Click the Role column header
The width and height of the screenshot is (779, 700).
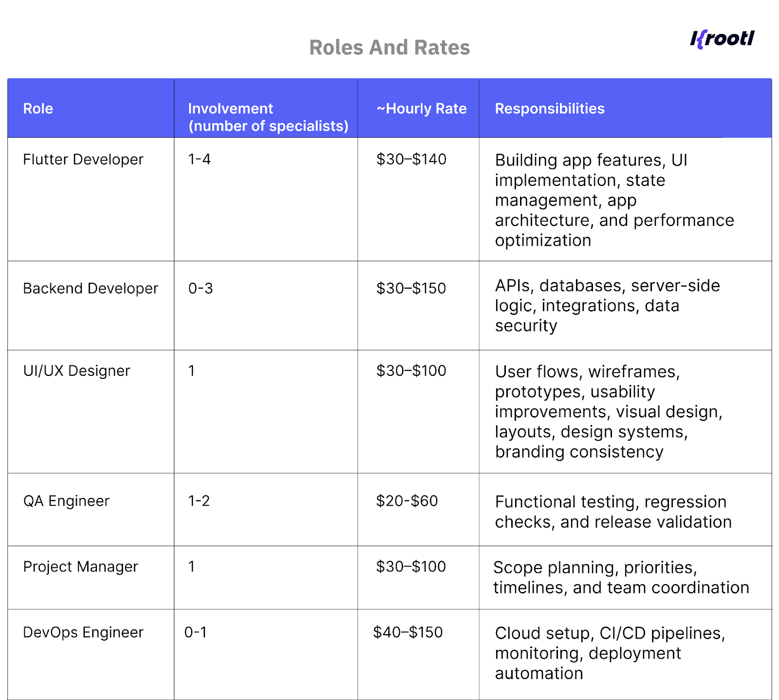tap(37, 108)
